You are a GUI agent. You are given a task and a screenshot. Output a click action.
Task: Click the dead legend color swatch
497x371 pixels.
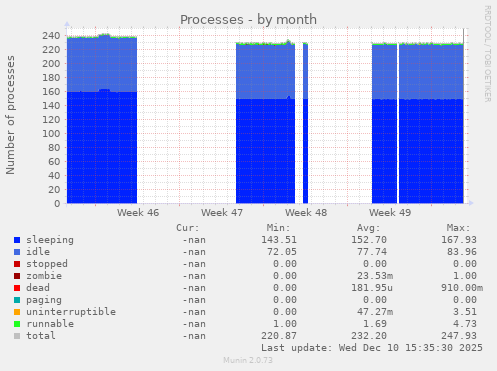click(17, 288)
